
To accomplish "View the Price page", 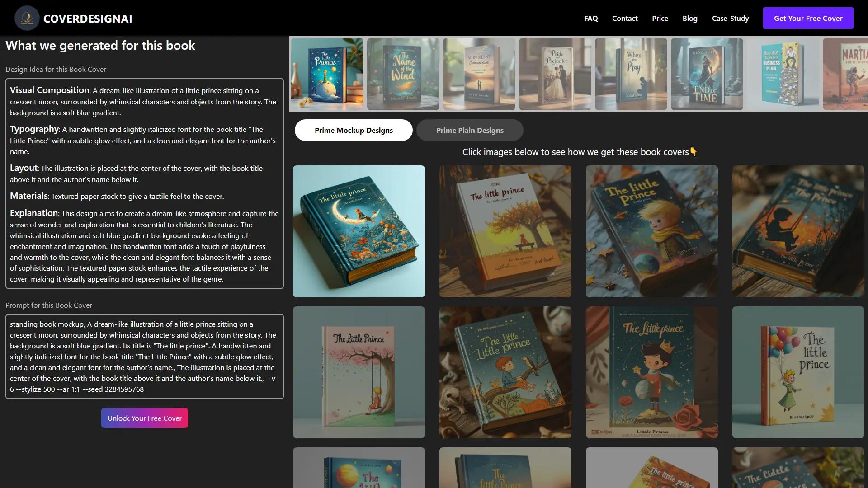I will (660, 18).
